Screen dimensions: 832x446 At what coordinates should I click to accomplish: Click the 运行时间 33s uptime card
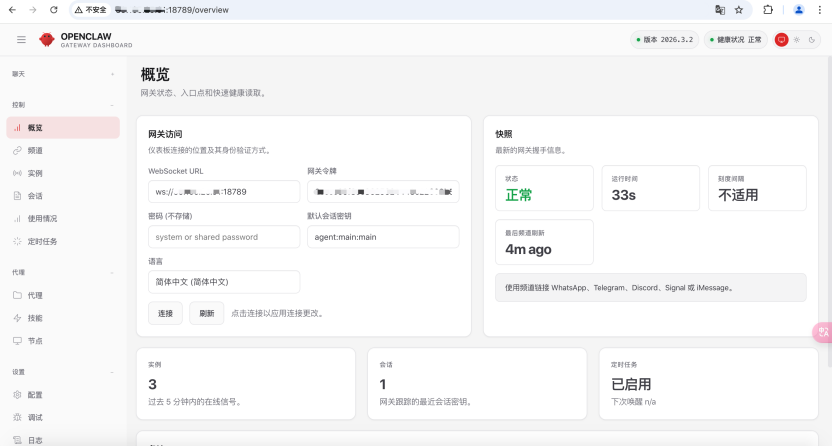tap(651, 188)
